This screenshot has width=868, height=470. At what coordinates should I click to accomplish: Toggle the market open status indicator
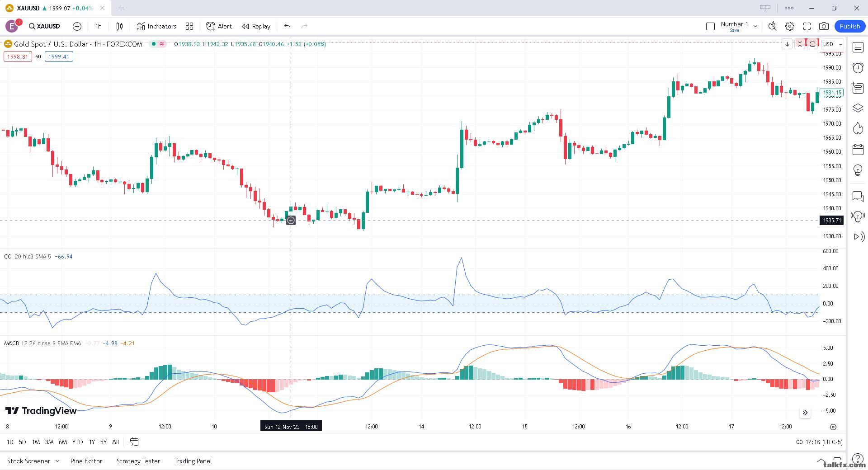(154, 44)
